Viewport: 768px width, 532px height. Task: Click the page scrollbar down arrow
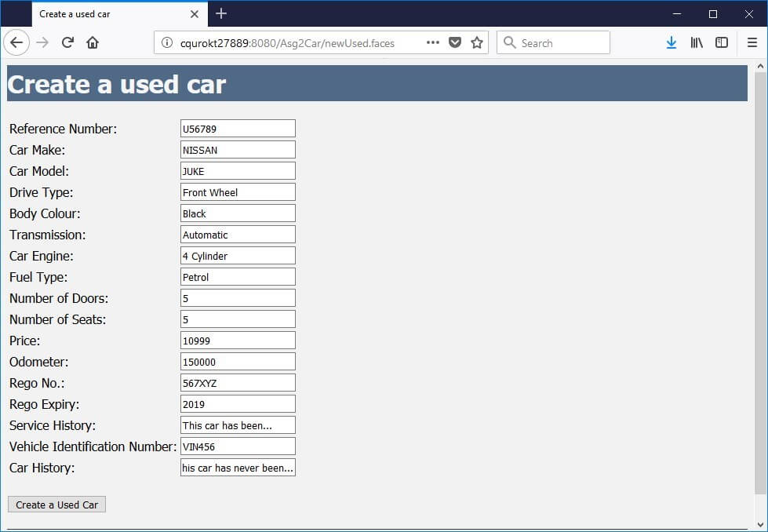click(760, 525)
